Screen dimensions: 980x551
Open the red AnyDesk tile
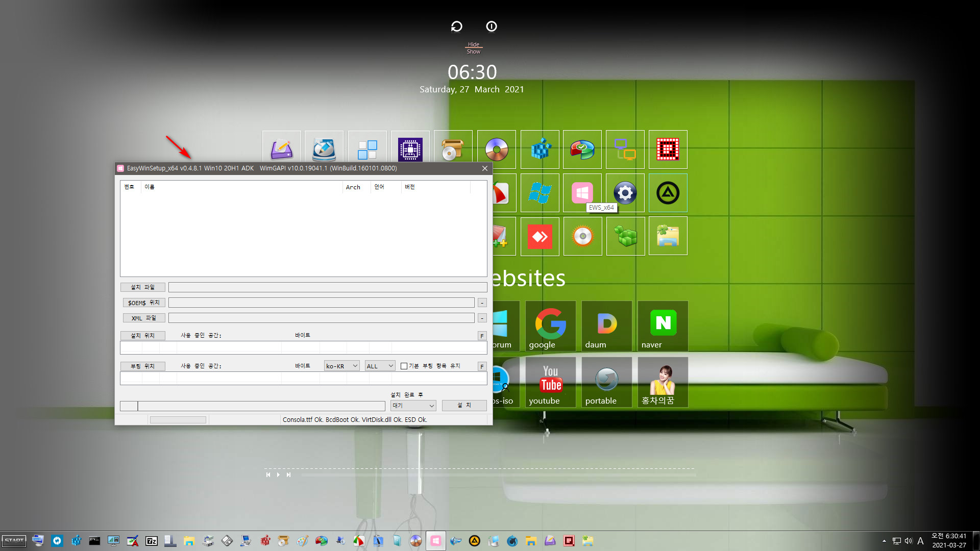540,236
